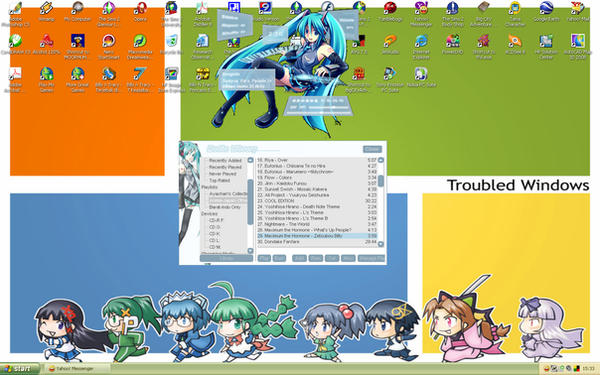
Task: Select the CD-R F device entry
Action: pyautogui.click(x=216, y=220)
